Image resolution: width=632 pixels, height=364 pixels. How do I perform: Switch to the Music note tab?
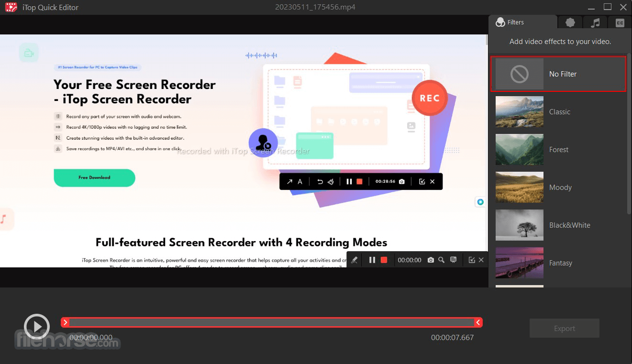point(595,22)
